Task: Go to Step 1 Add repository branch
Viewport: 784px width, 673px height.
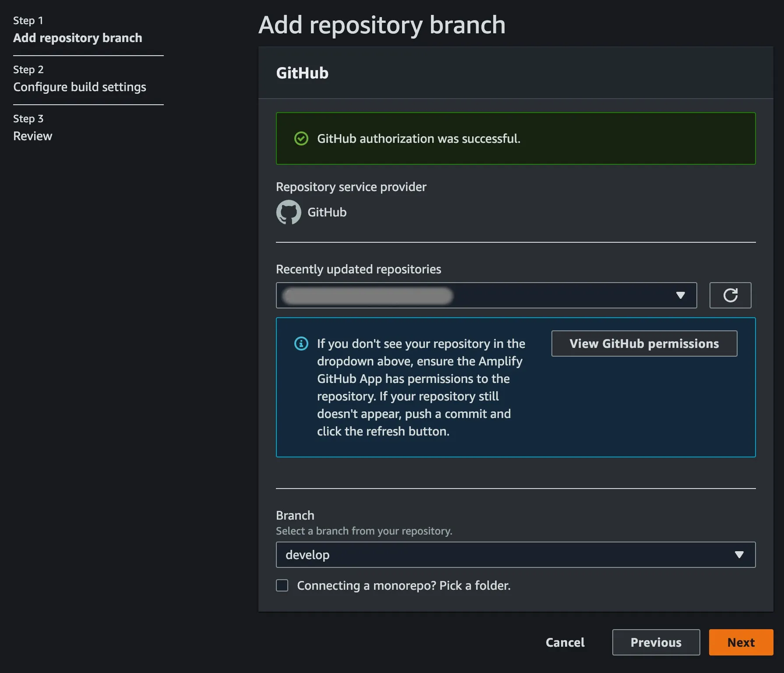Action: [78, 38]
